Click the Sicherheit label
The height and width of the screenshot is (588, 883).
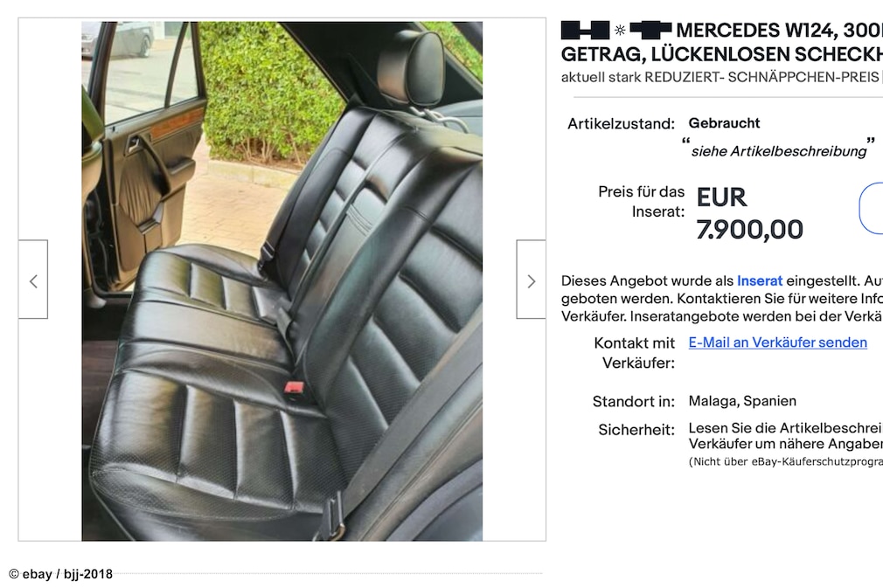(636, 430)
